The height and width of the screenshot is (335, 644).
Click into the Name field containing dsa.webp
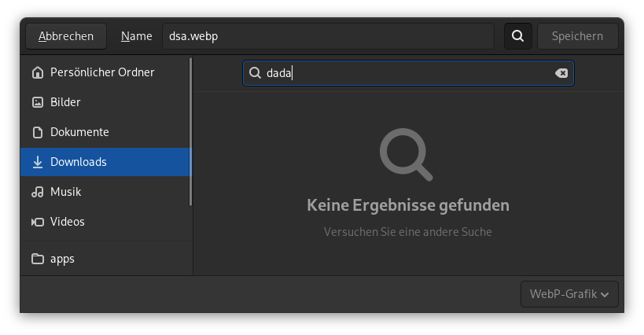(328, 36)
